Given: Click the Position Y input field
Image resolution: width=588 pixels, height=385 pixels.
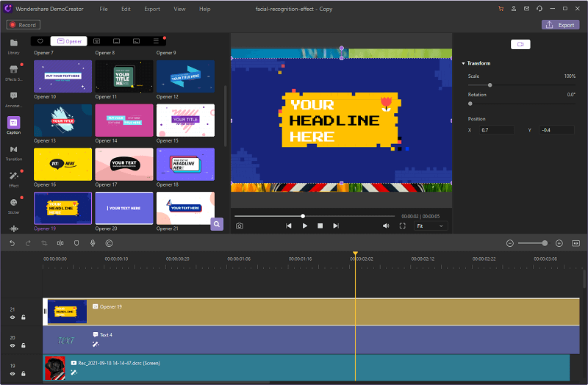Looking at the screenshot, I should [557, 130].
